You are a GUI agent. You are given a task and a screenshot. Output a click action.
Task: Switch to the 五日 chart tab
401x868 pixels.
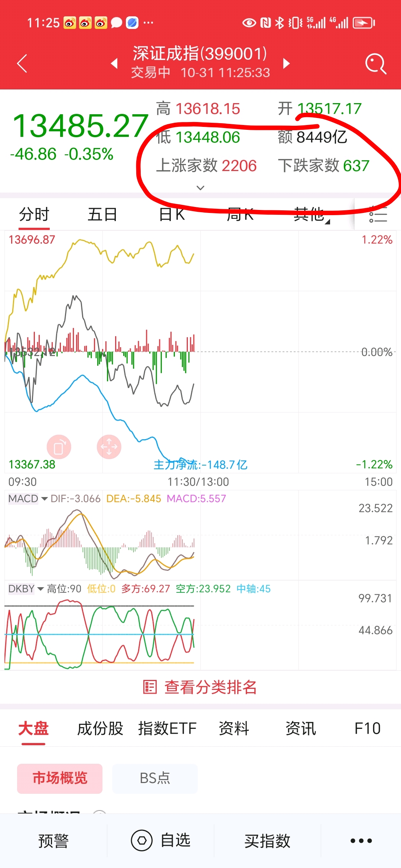(x=102, y=214)
